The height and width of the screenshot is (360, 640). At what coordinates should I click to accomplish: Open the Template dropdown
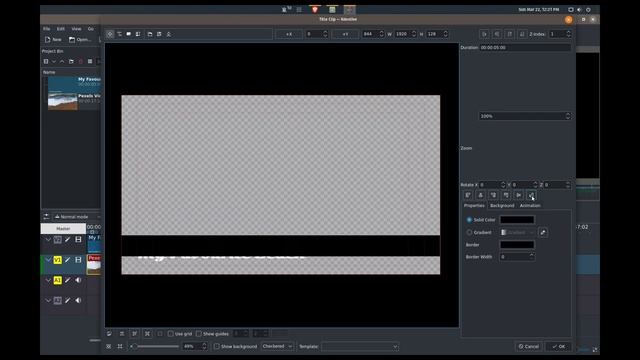(x=360, y=347)
